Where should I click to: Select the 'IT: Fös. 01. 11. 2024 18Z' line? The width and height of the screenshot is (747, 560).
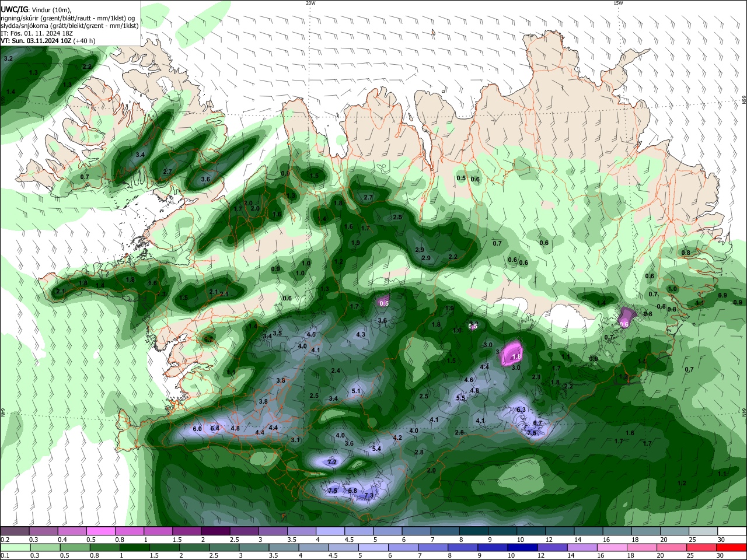[36, 33]
